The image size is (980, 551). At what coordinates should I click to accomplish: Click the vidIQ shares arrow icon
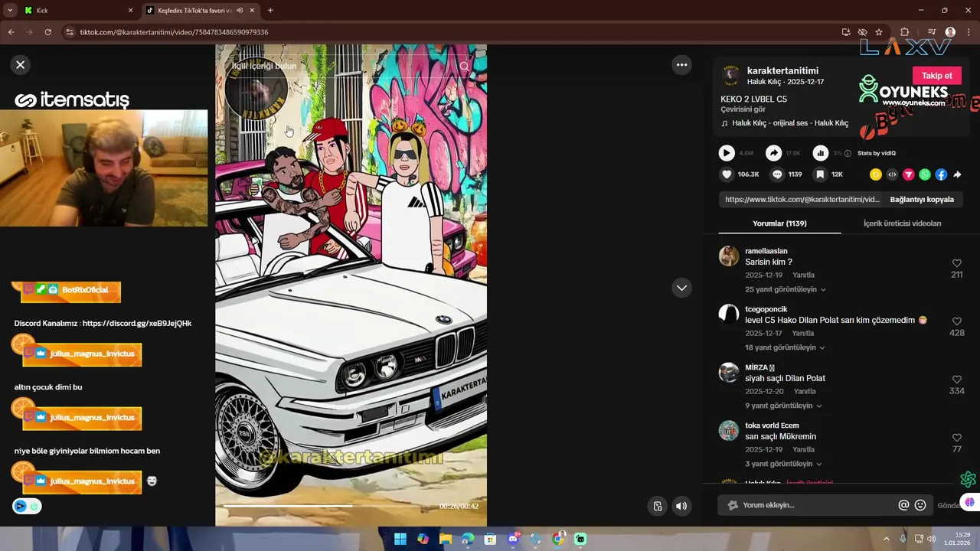click(774, 153)
